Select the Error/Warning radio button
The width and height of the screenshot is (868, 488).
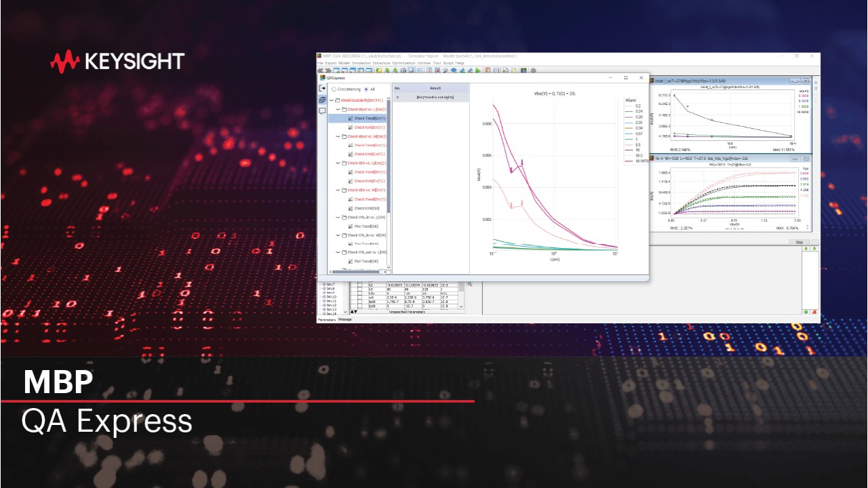pyautogui.click(x=334, y=89)
